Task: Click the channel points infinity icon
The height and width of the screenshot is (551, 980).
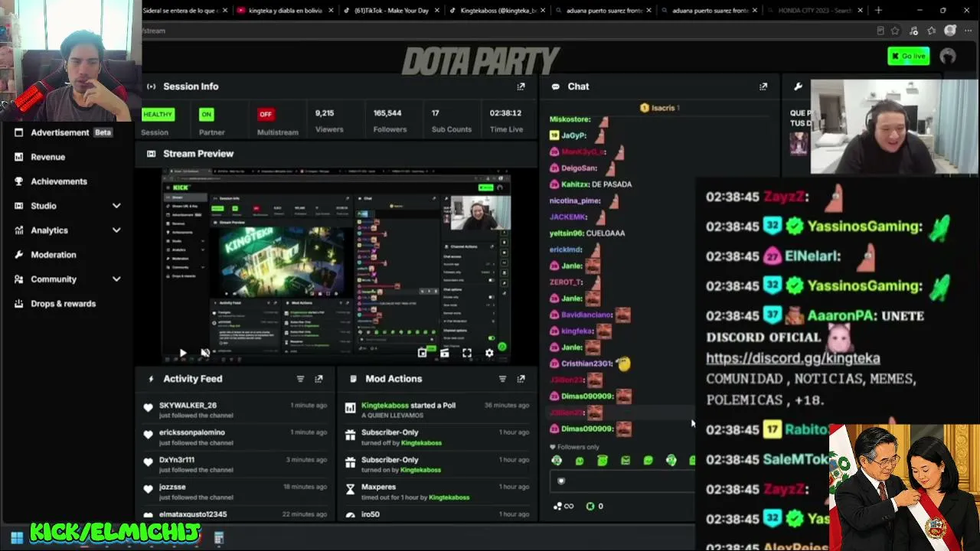Action: (x=563, y=506)
